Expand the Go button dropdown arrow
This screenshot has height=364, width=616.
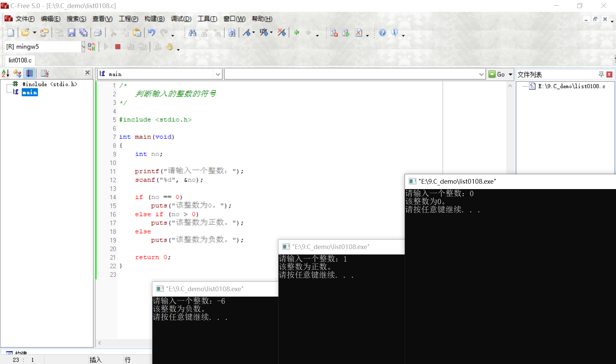click(x=510, y=74)
